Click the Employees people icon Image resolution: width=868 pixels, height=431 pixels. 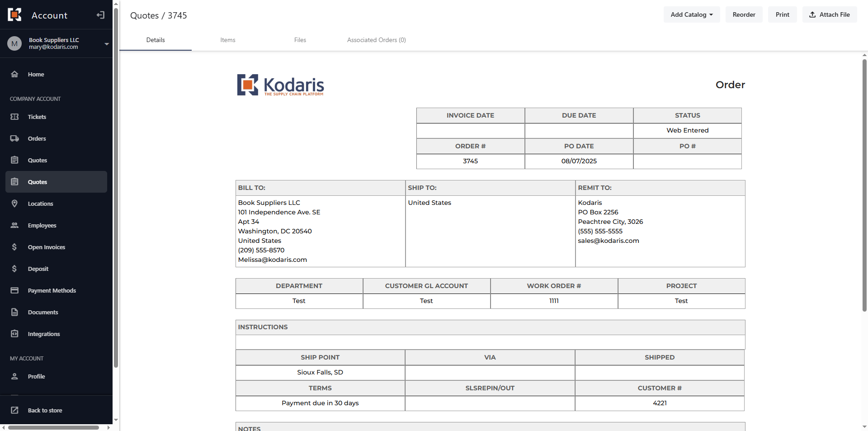pos(14,225)
